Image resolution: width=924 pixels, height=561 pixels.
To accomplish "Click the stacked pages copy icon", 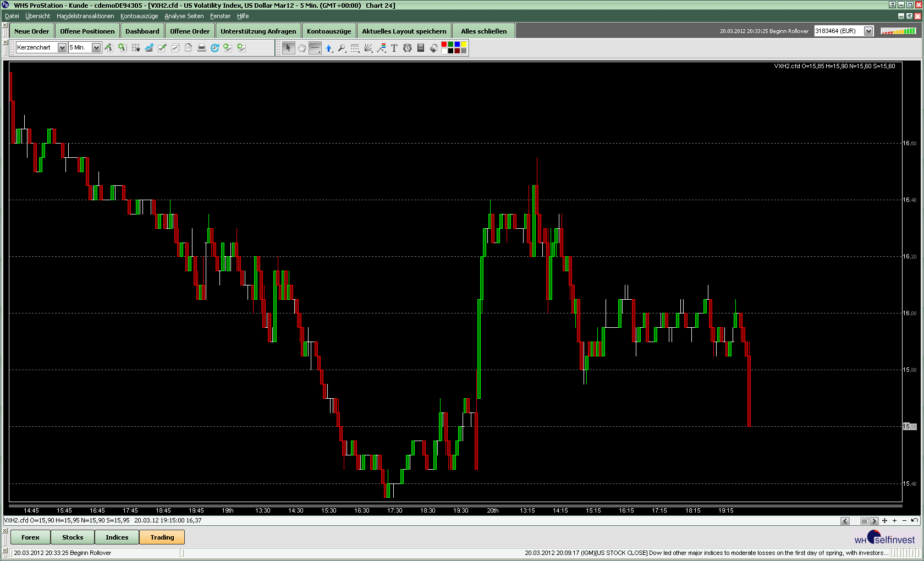I will 189,48.
